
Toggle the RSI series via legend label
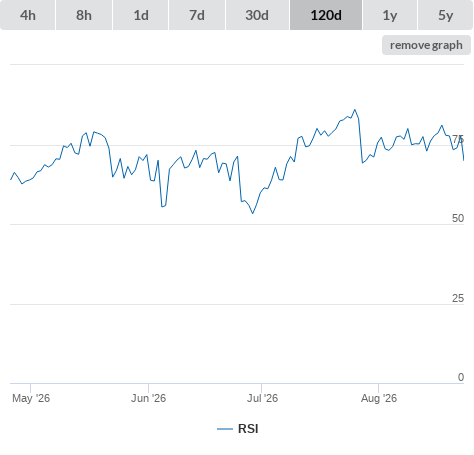(248, 429)
